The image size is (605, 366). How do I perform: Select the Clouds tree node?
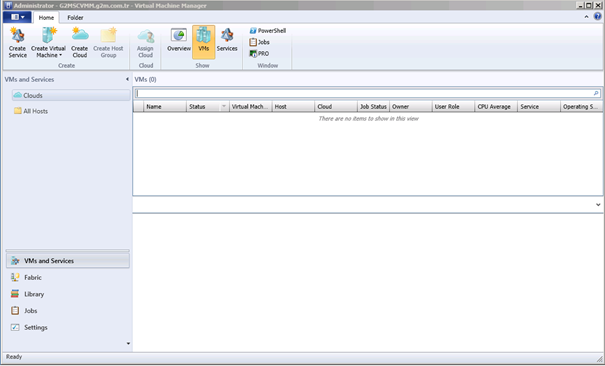(71, 95)
